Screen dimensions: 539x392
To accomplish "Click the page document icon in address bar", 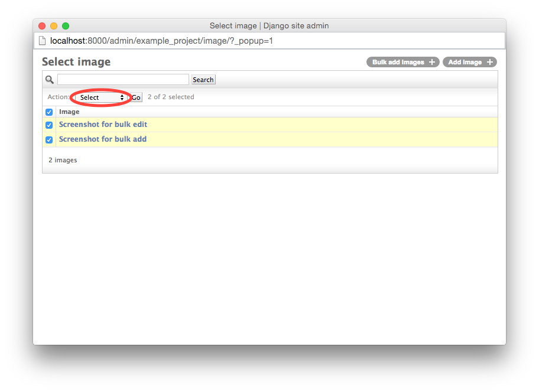I will 43,41.
